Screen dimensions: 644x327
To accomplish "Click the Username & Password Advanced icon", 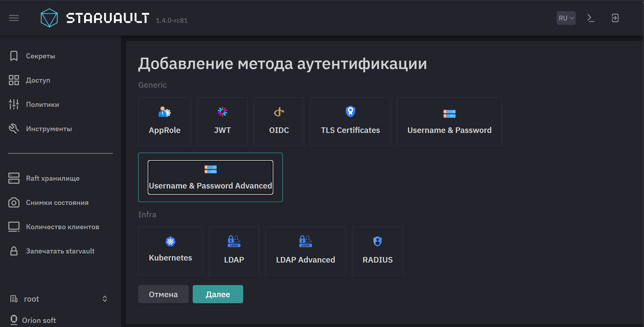I will tap(211, 169).
